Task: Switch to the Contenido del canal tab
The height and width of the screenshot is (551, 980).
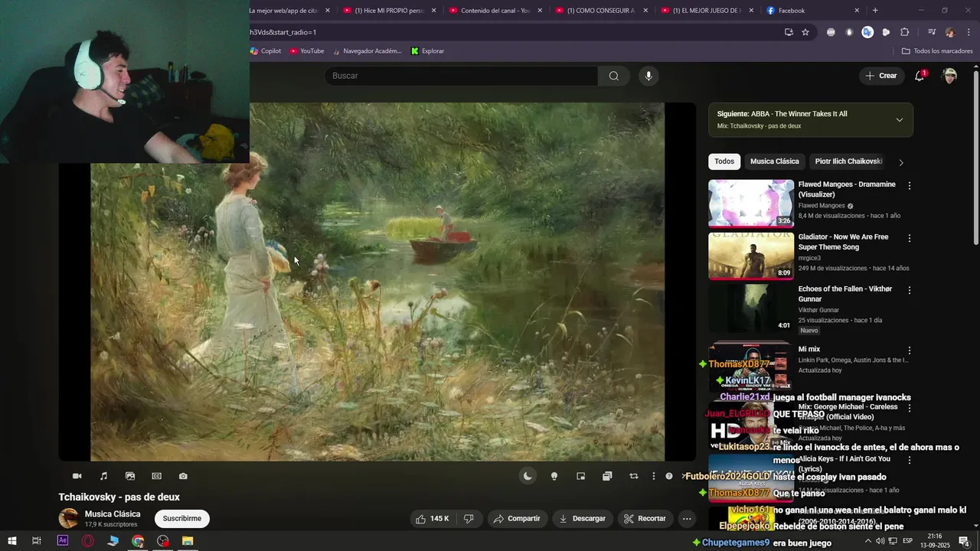Action: point(495,11)
